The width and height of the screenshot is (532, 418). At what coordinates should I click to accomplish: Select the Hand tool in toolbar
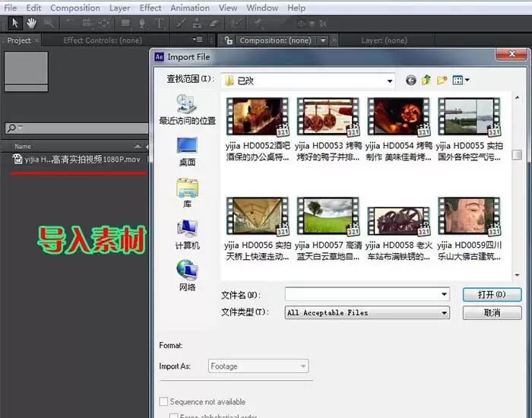click(x=31, y=24)
